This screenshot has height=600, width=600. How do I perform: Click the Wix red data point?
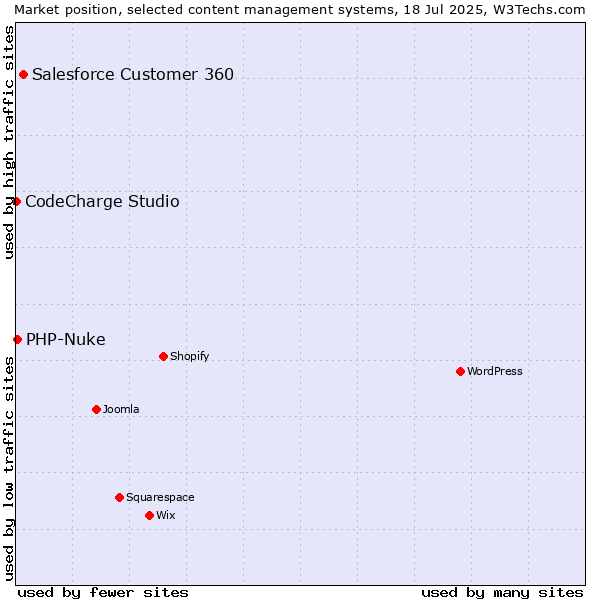point(150,515)
